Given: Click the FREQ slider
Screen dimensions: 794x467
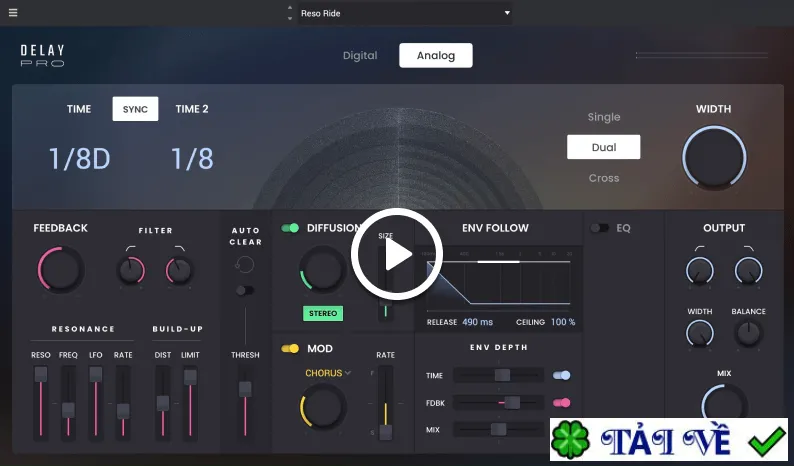Looking at the screenshot, I should pos(68,403).
